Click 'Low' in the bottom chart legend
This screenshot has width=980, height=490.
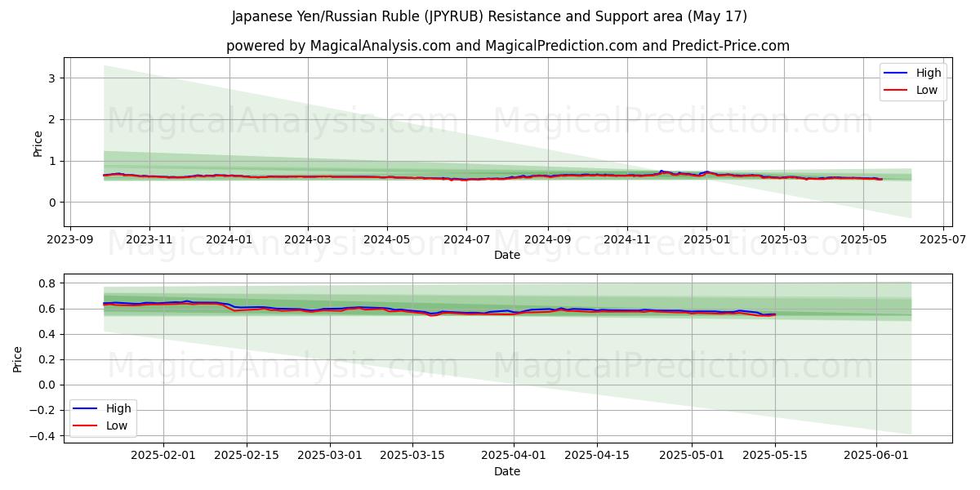coord(117,425)
